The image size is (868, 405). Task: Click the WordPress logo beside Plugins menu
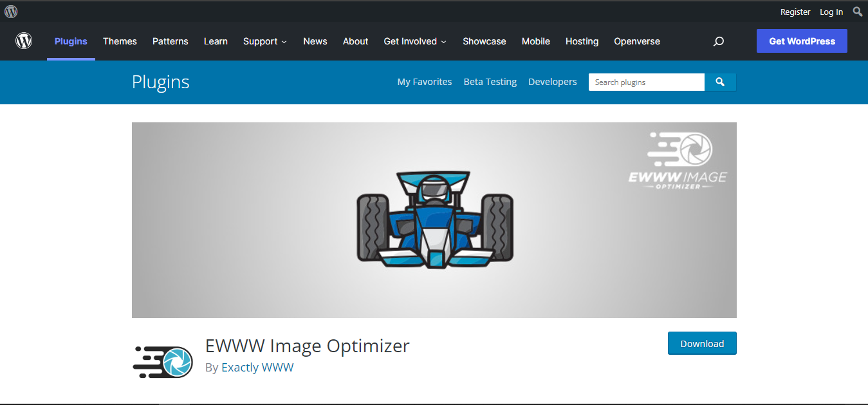pyautogui.click(x=24, y=41)
